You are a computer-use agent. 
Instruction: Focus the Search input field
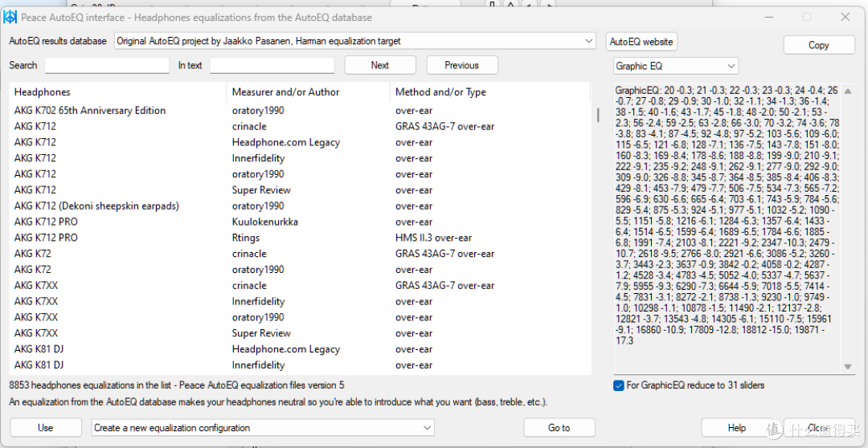click(107, 65)
